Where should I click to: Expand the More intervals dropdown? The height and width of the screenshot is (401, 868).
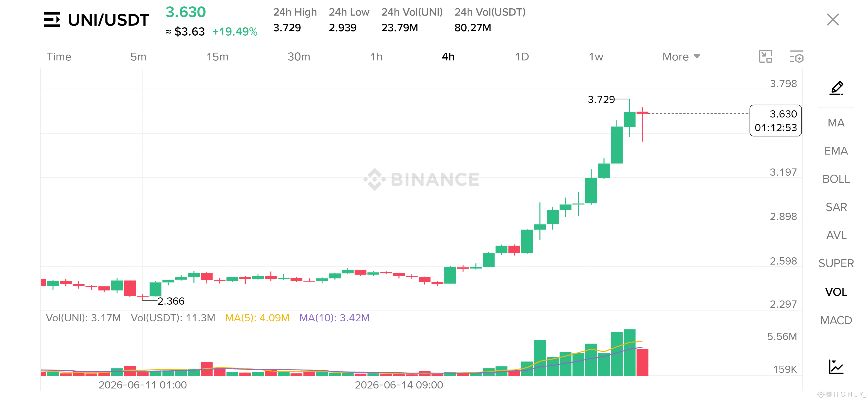point(681,57)
